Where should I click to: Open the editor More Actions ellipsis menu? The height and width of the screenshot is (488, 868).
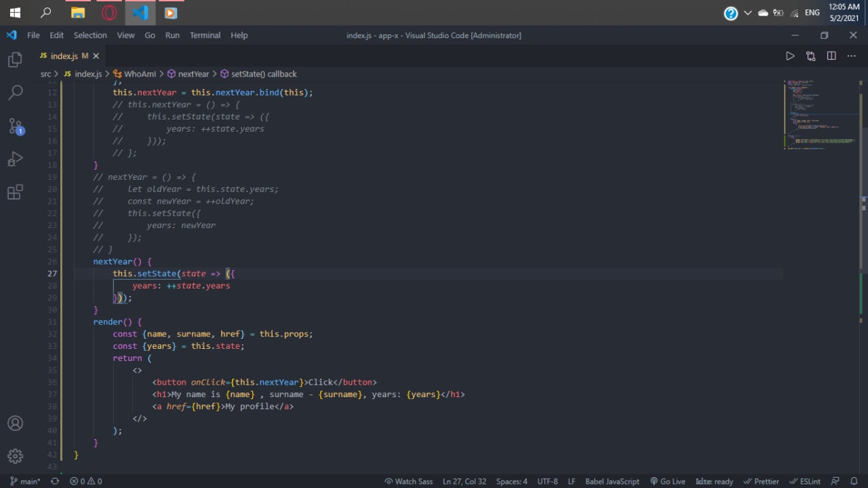click(x=852, y=56)
